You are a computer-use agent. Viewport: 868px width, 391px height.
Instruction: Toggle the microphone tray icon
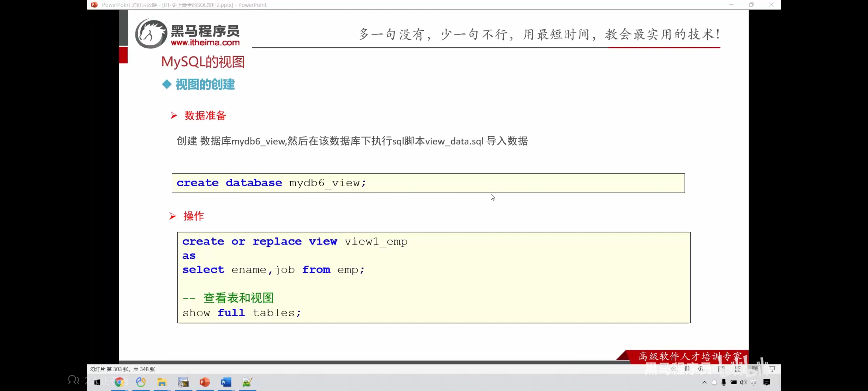coord(724,382)
